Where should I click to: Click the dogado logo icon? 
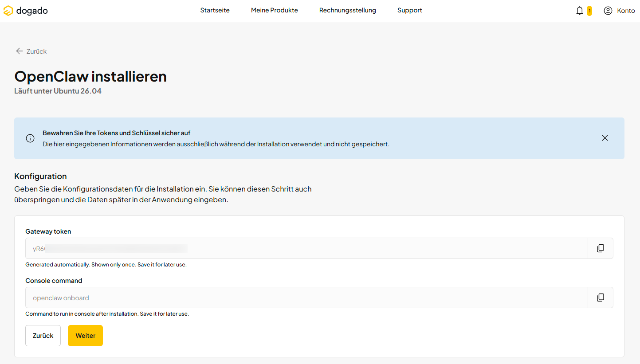pyautogui.click(x=8, y=11)
